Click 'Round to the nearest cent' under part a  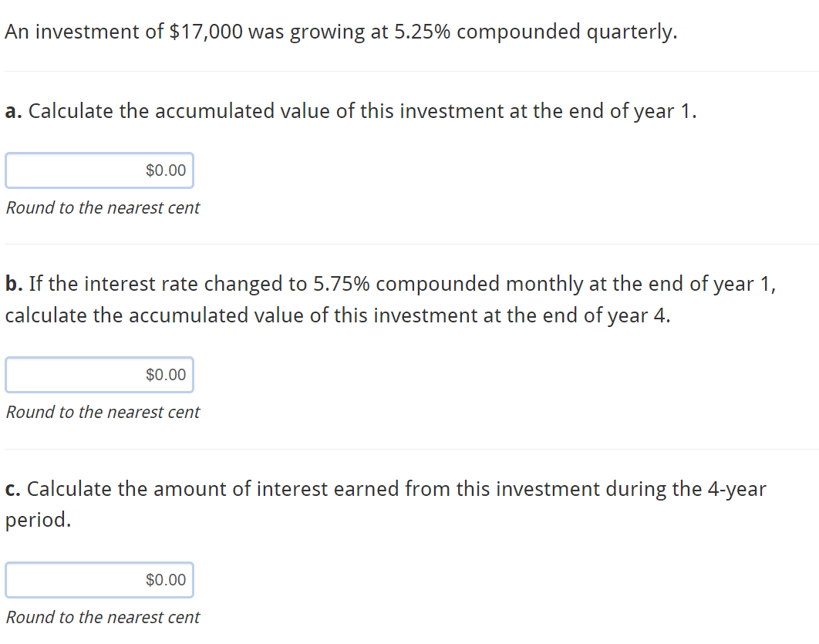(102, 207)
